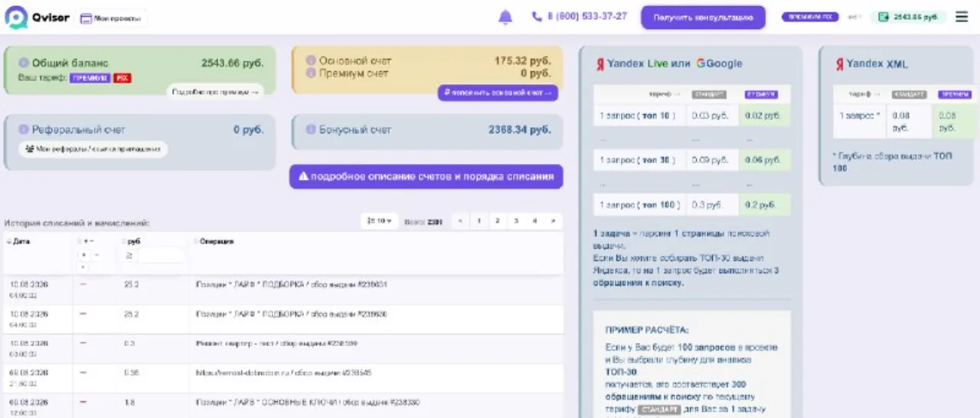Click 1 запрос ( топ 30 ) row label
The image size is (980, 418).
point(638,160)
